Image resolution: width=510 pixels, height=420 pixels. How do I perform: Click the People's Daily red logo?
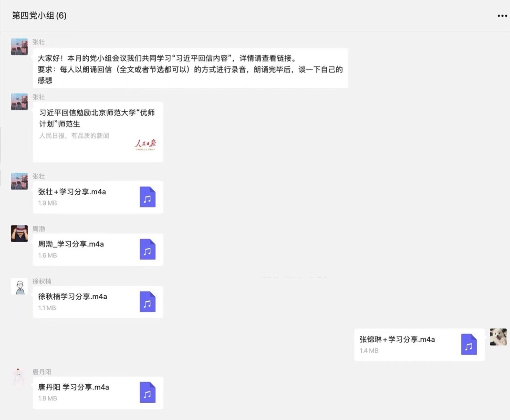point(146,144)
